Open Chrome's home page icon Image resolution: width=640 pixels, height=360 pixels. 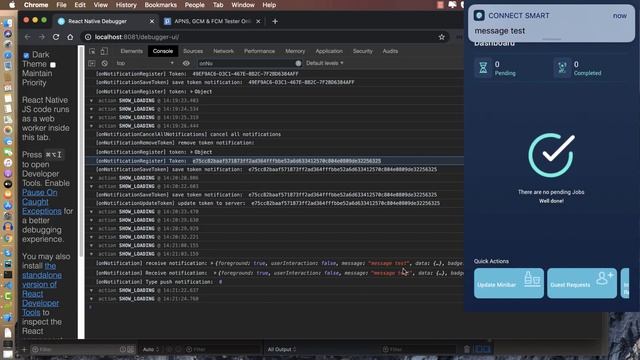(x=70, y=37)
